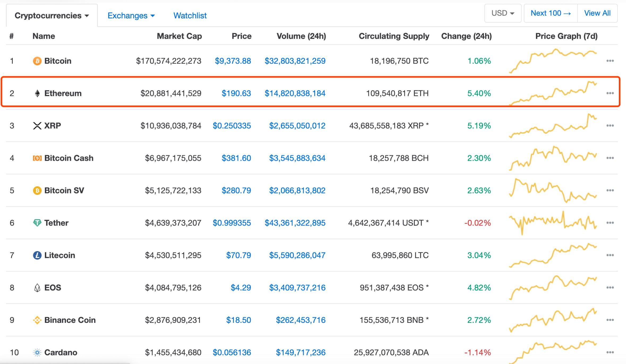Open Bitcoin's three-dot options menu
Image resolution: width=626 pixels, height=364 pixels.
click(x=610, y=61)
